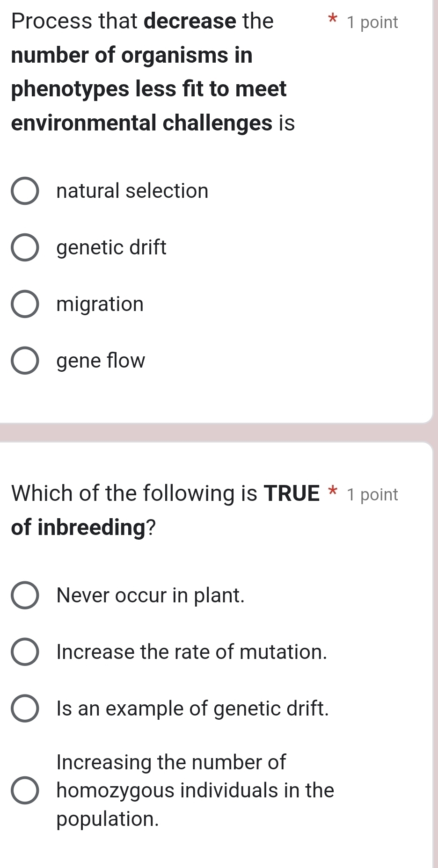Select 'Is an example of genetic drift.'
The width and height of the screenshot is (438, 868).
[27, 709]
